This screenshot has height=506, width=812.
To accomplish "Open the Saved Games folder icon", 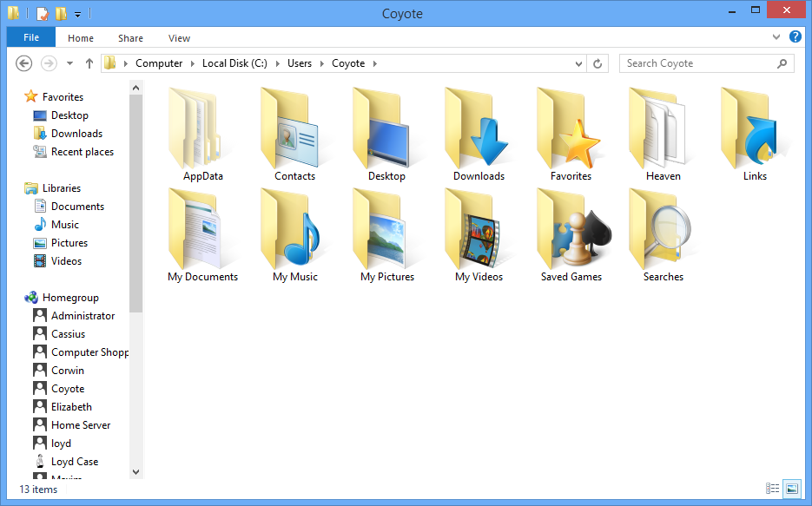I will (574, 228).
